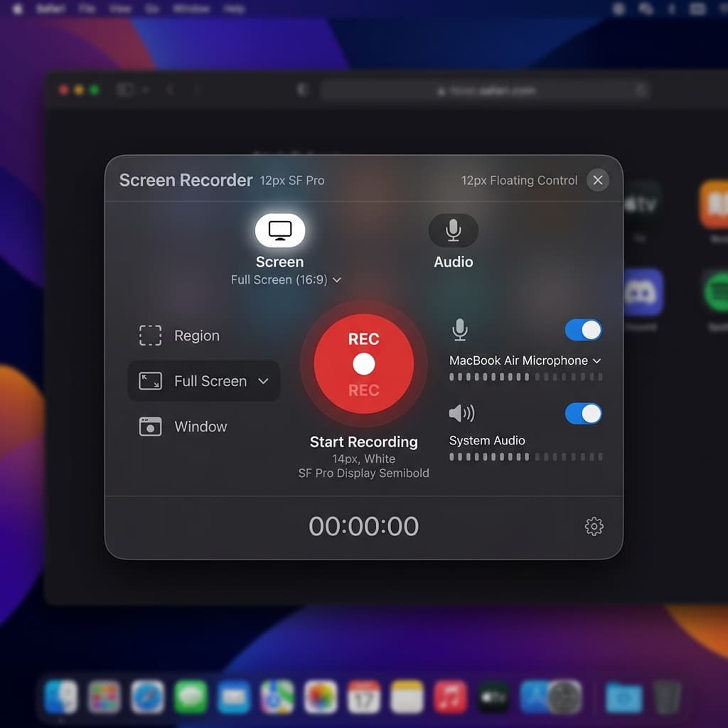Click the microphone level meter
Viewport: 728px width, 728px height.
pyautogui.click(x=525, y=377)
